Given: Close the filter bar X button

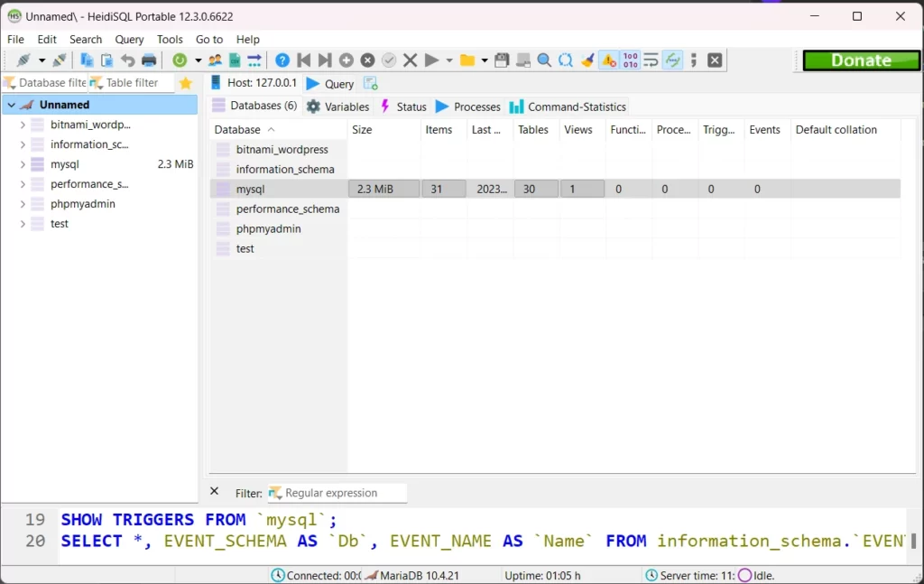Looking at the screenshot, I should [215, 491].
